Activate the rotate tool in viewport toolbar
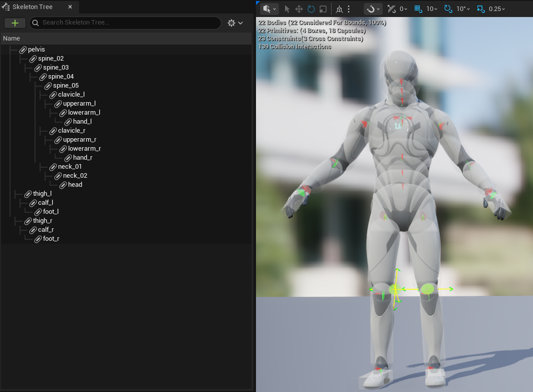This screenshot has height=392, width=533. 311,9
